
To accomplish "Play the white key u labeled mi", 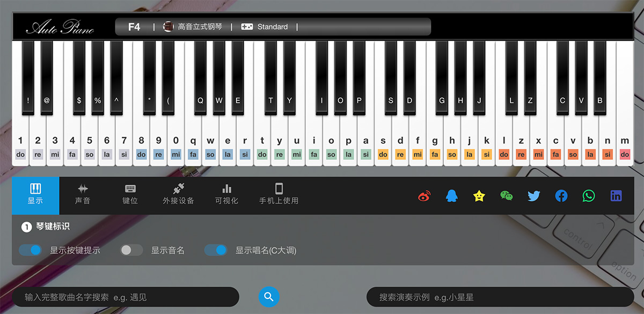I will (297, 141).
